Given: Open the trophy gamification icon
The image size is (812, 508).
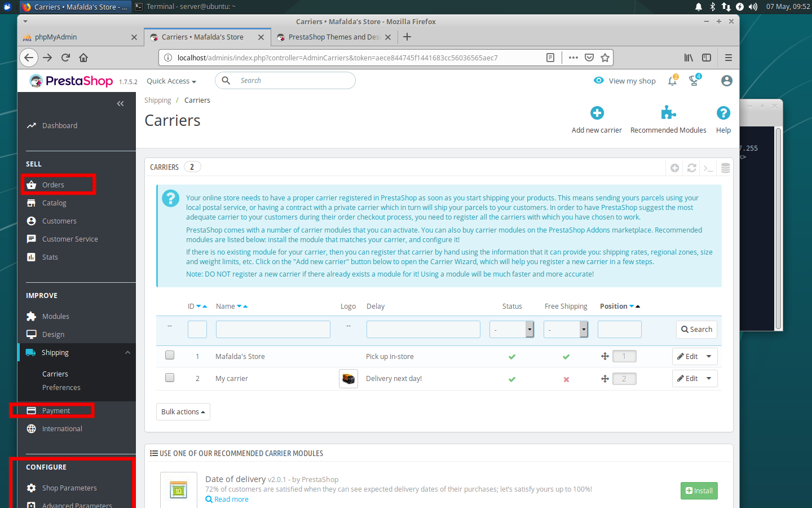Looking at the screenshot, I should 694,81.
